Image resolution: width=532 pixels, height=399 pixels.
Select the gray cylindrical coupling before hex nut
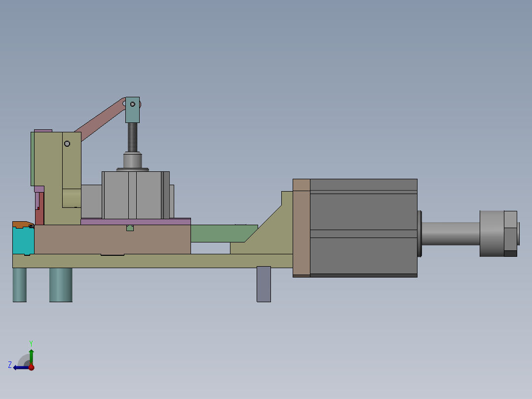coord(492,234)
